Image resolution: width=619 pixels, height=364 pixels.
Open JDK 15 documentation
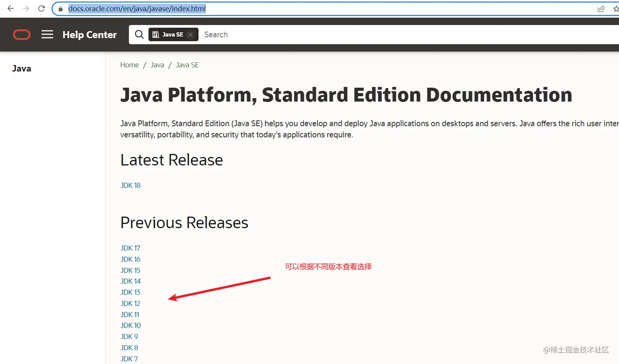click(130, 270)
